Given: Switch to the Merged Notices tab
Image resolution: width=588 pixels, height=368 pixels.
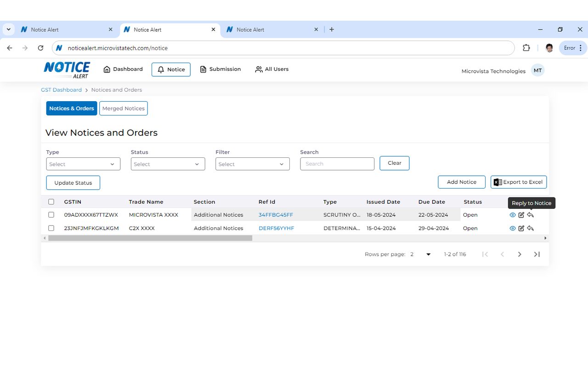Looking at the screenshot, I should 123,109.
